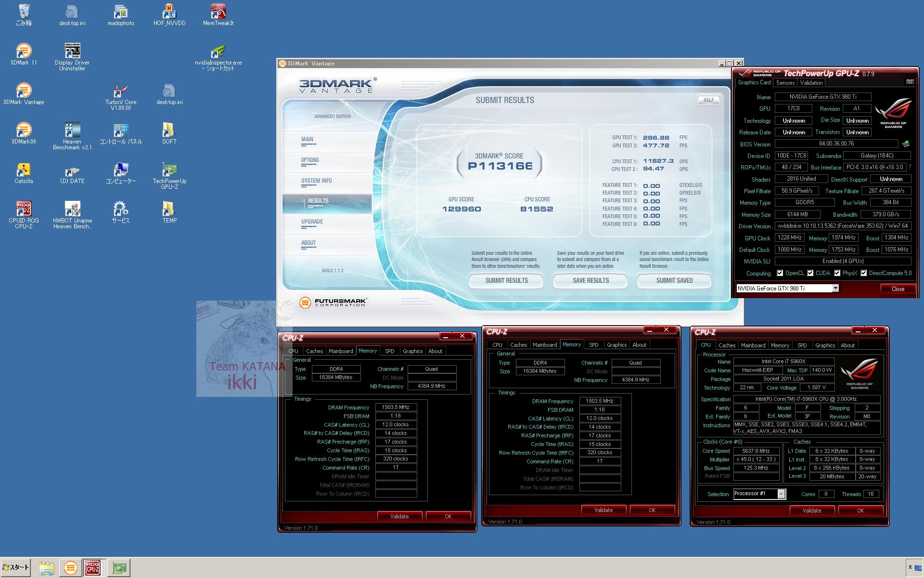This screenshot has height=578, width=924.
Task: Toggle the PhysX checkbox in GPU-Z
Action: point(837,273)
